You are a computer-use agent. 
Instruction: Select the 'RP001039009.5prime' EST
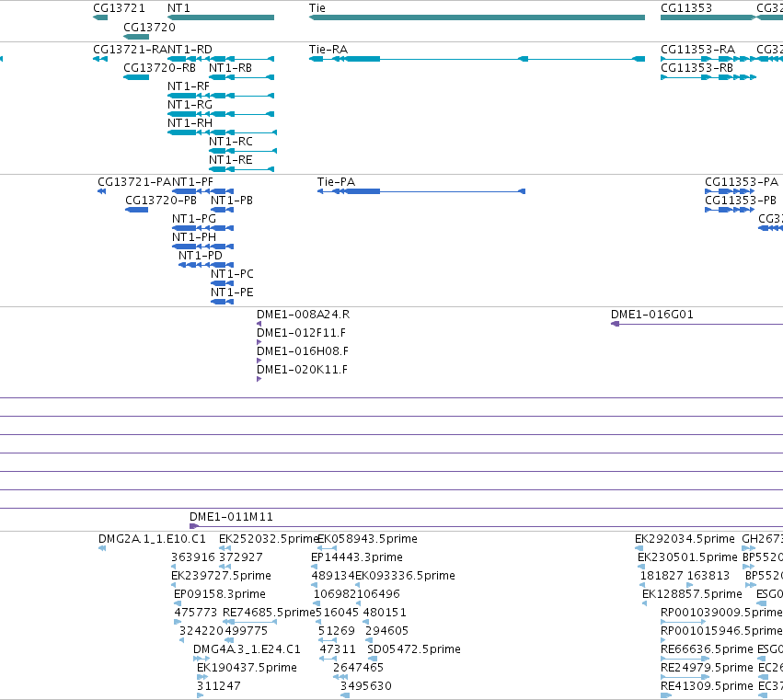tap(683, 622)
